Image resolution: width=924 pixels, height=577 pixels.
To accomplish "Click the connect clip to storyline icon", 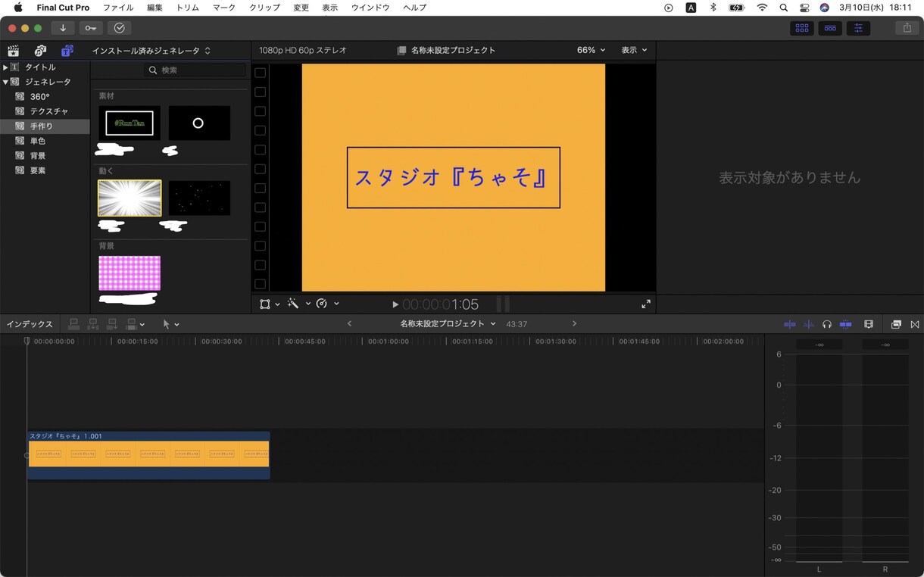I will [x=73, y=324].
